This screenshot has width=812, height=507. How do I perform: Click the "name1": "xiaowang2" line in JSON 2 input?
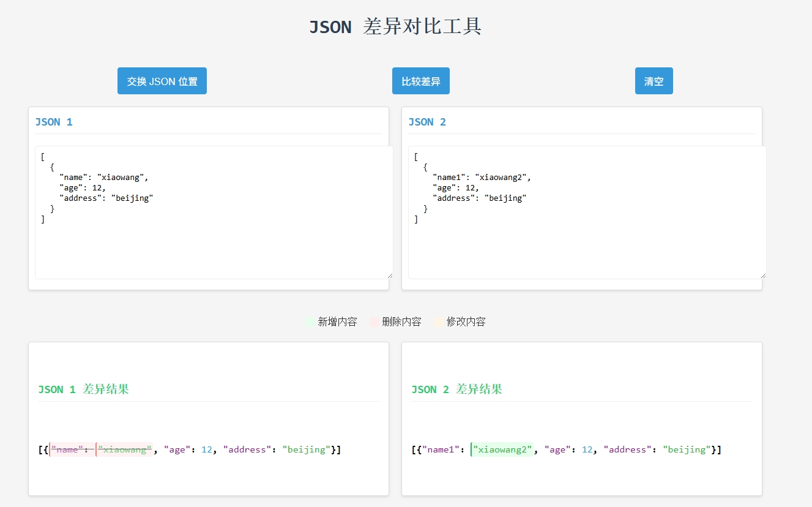(x=482, y=177)
